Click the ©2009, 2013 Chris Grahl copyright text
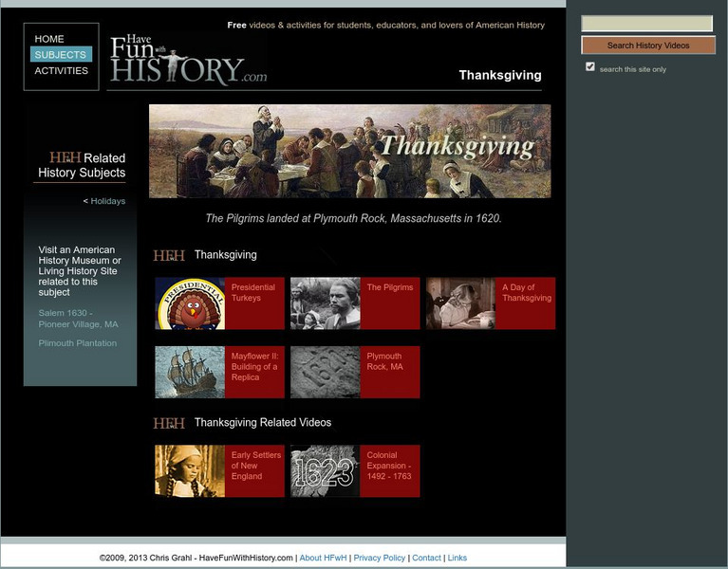This screenshot has width=728, height=569. 196,558
